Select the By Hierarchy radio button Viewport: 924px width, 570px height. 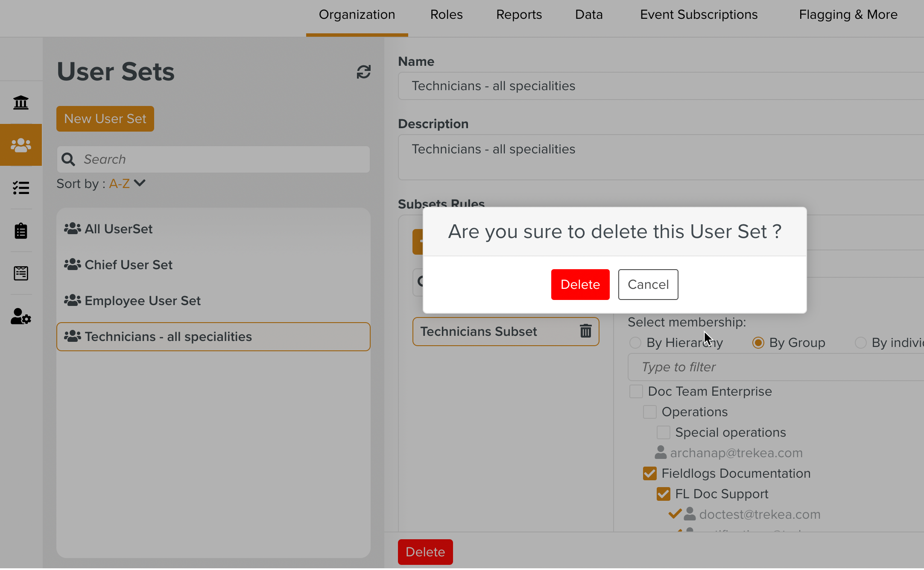(x=635, y=342)
